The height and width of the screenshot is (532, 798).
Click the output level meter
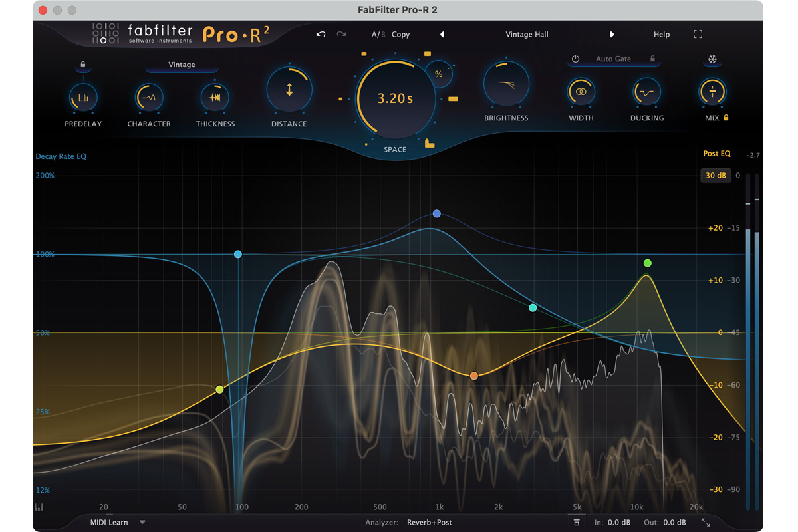coord(752,342)
